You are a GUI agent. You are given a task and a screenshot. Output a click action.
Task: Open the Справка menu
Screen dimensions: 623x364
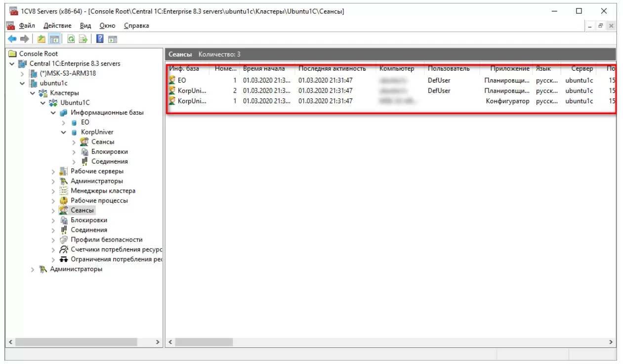coord(137,26)
